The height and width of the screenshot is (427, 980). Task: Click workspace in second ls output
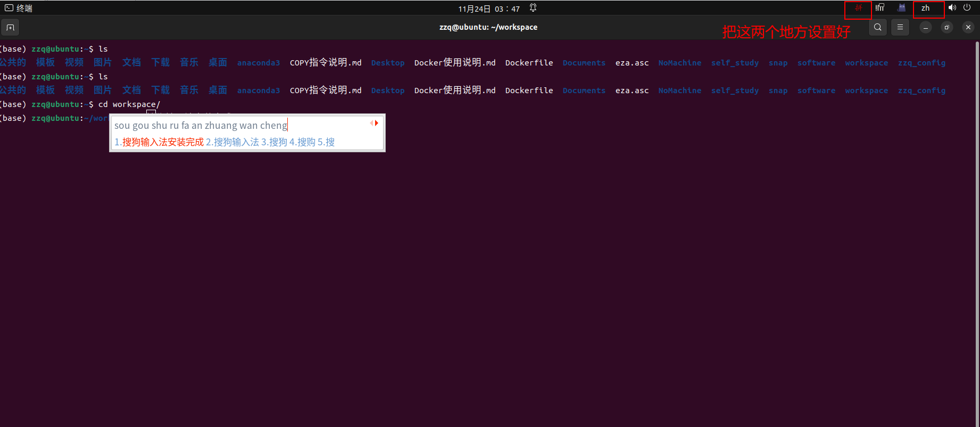pos(867,91)
